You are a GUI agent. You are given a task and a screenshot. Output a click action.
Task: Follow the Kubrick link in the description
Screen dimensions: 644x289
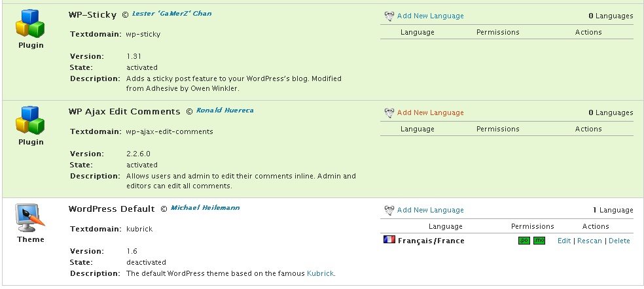pyautogui.click(x=321, y=273)
